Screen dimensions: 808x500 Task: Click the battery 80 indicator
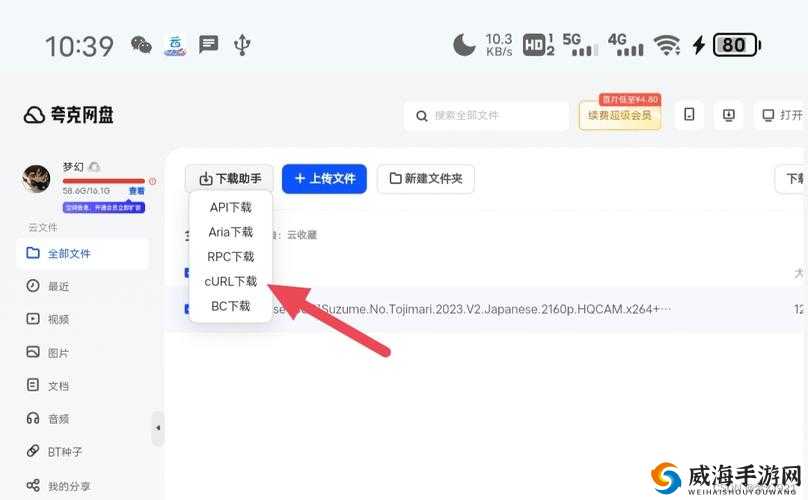[737, 45]
